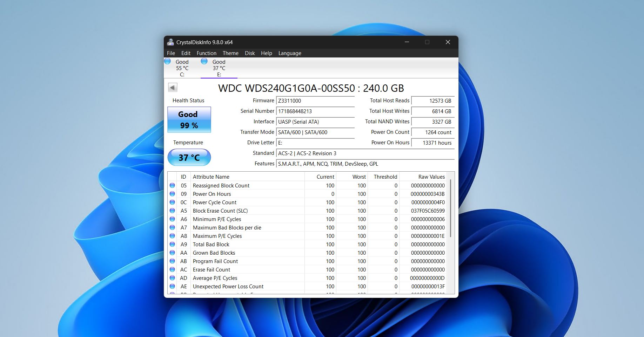Click status orb for Reassigned Block Count
Screen dimensions: 644x337
172,185
